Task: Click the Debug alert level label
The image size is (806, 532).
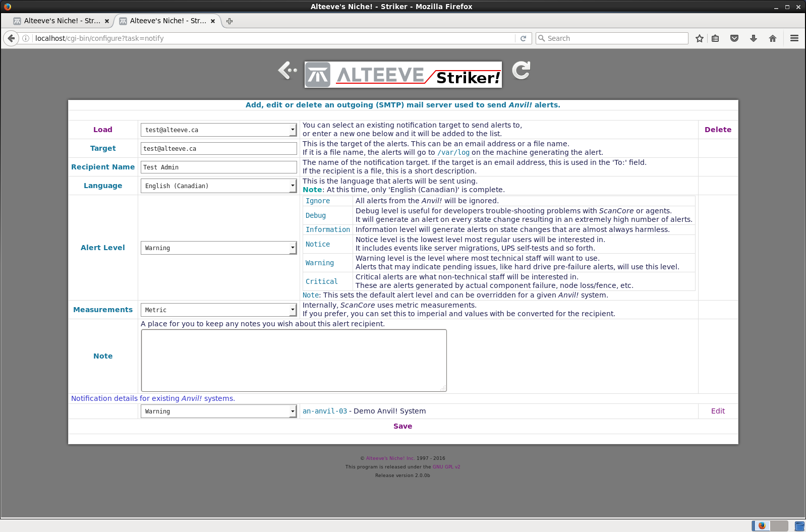Action: (316, 215)
